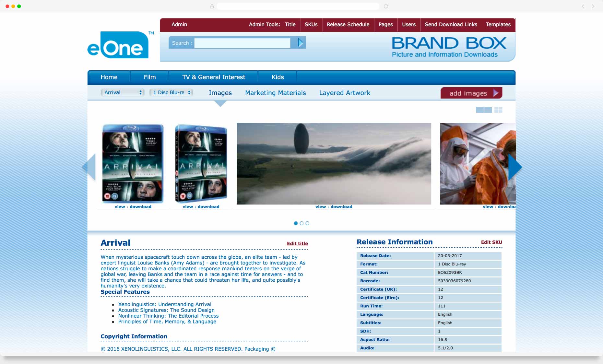Viewport: 603px width, 364px height.
Task: Click Release Information heading
Action: pyautogui.click(x=395, y=242)
